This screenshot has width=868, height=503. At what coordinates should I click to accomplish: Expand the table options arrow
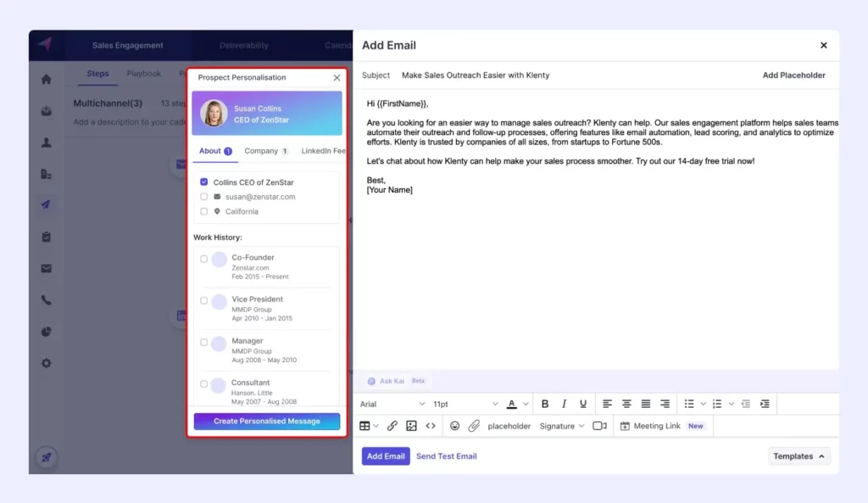(x=376, y=426)
